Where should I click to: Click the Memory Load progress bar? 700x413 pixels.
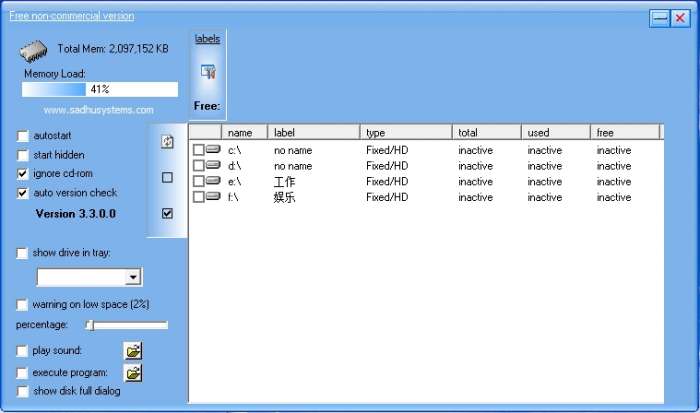click(x=100, y=89)
